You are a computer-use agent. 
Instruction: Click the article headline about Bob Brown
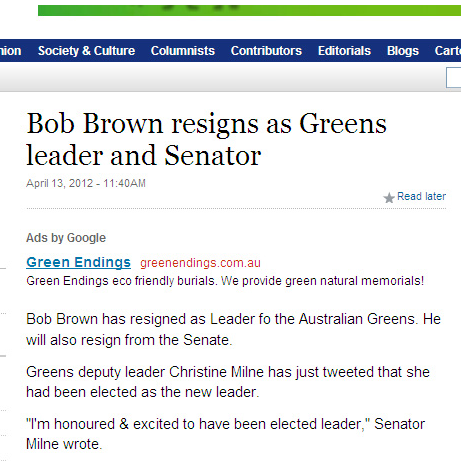[x=206, y=139]
